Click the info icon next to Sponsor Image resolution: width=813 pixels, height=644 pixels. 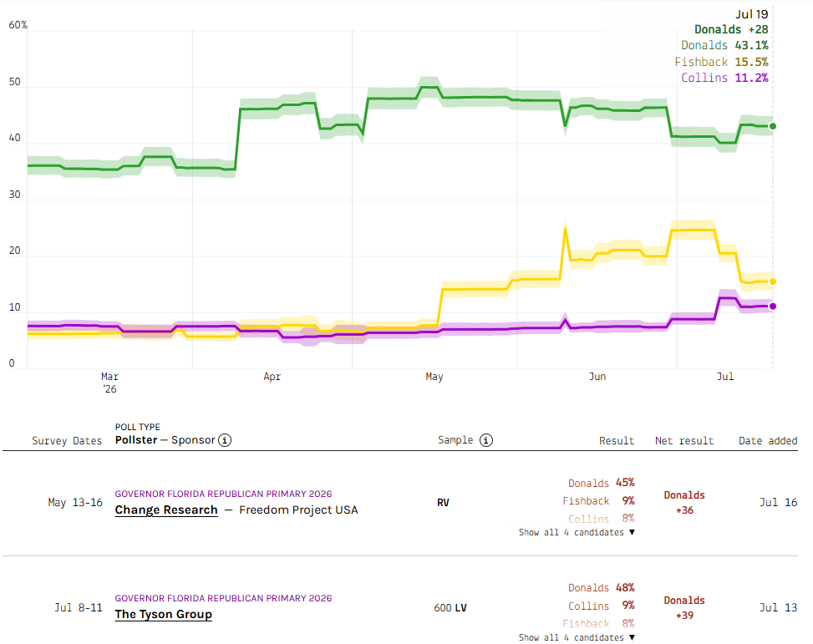(x=225, y=440)
